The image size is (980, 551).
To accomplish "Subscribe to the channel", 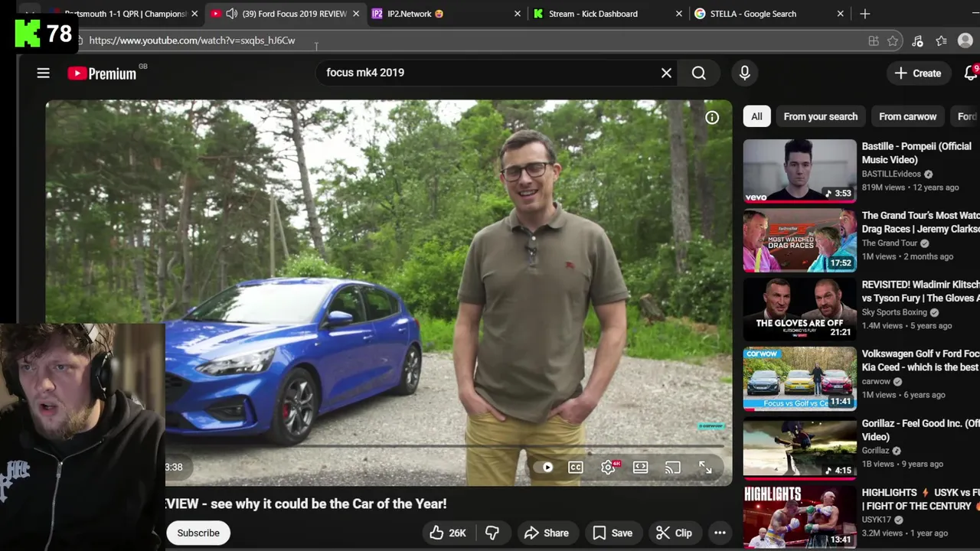I will (x=198, y=533).
